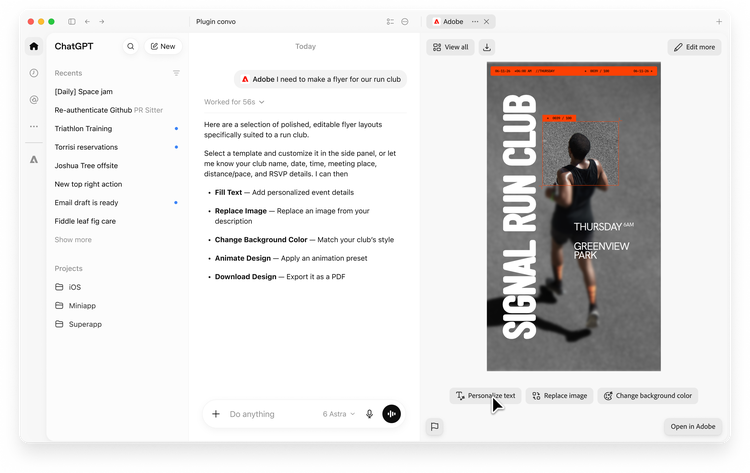Click the microphone dictation icon

369,414
